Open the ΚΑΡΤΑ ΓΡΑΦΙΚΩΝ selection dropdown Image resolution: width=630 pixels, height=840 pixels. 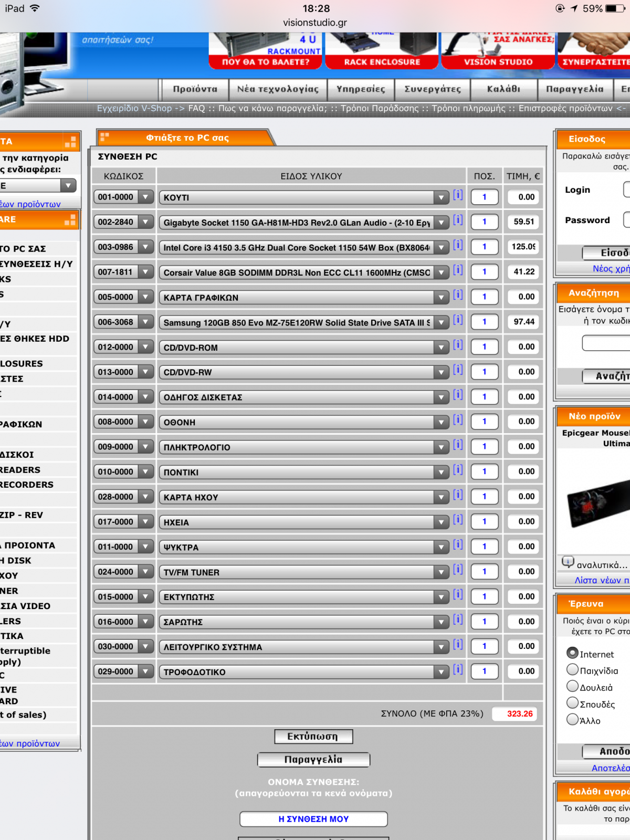[304, 297]
